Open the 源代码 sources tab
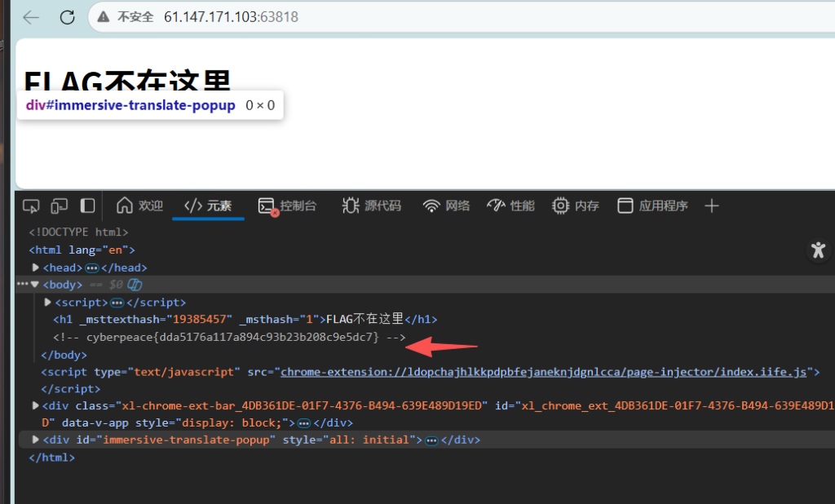 371,206
